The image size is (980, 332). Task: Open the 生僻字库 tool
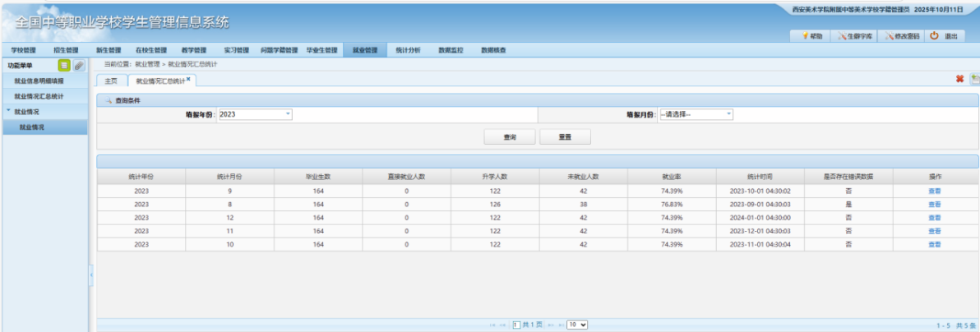pyautogui.click(x=854, y=36)
